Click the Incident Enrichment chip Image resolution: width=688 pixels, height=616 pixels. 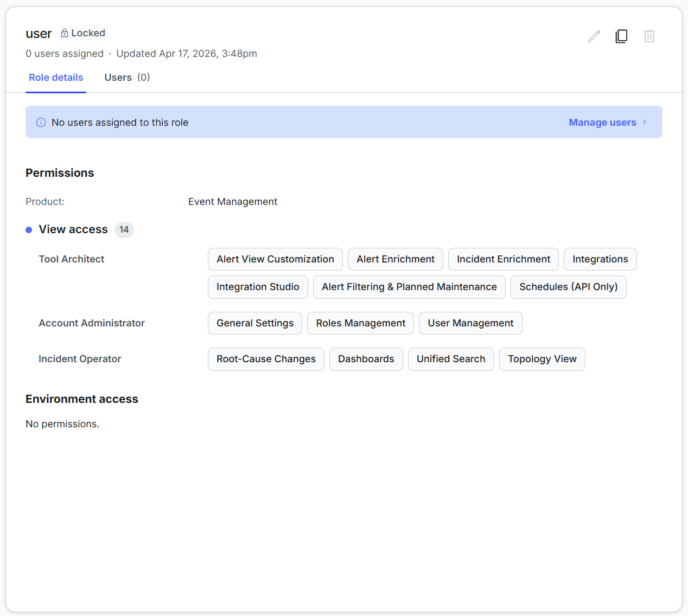[504, 259]
